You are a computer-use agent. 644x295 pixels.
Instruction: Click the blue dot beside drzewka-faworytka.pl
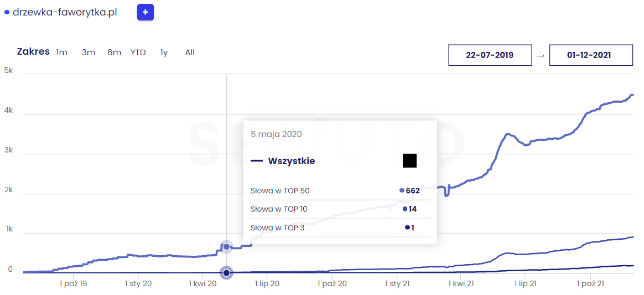pyautogui.click(x=7, y=12)
